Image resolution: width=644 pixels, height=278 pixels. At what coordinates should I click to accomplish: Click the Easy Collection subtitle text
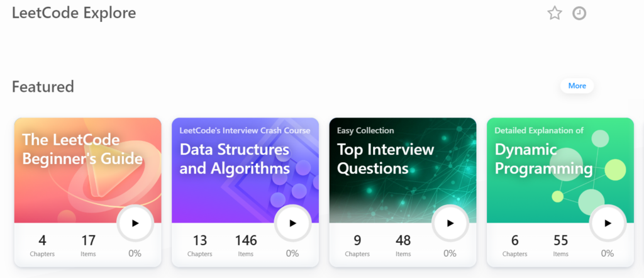365,131
